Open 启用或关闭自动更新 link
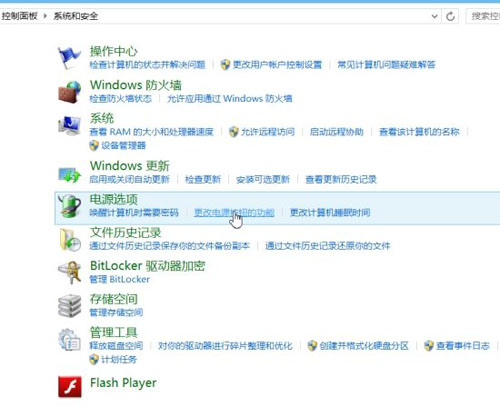 click(129, 179)
